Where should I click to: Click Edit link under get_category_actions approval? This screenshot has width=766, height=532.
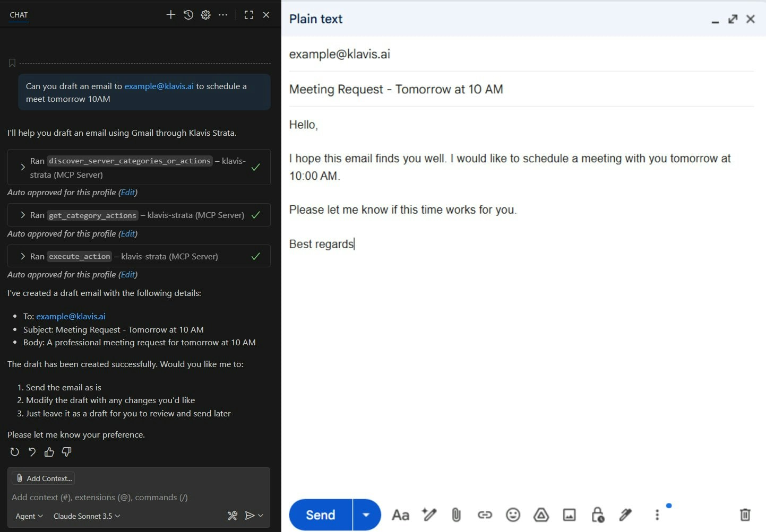(x=128, y=234)
